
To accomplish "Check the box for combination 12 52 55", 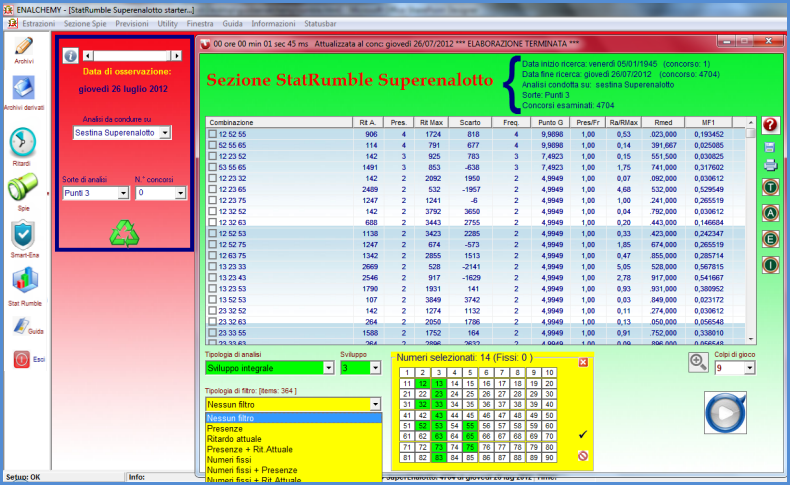I will click(213, 134).
